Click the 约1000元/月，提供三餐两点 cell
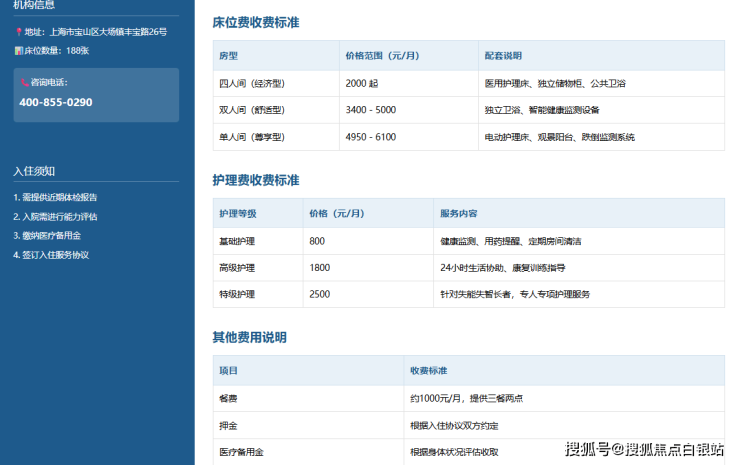The height and width of the screenshot is (465, 740). point(564,398)
